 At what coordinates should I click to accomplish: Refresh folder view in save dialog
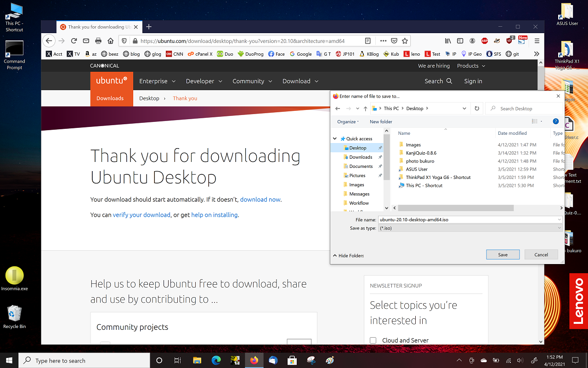tap(477, 109)
